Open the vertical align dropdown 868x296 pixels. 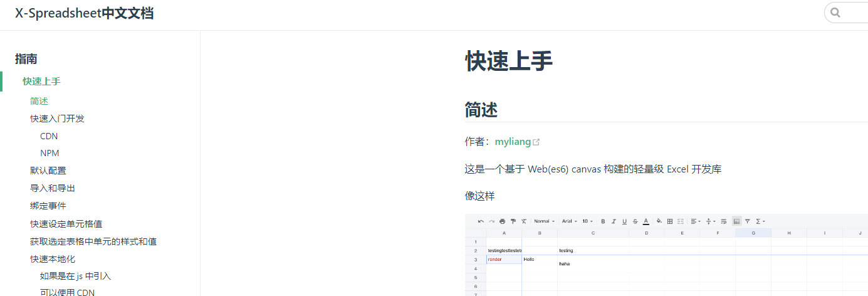[711, 221]
